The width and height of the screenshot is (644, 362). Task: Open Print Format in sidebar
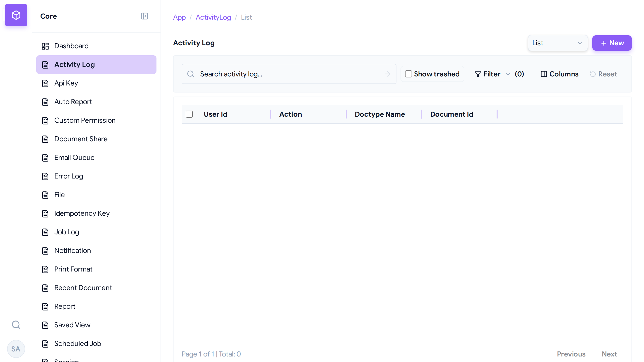click(96, 269)
